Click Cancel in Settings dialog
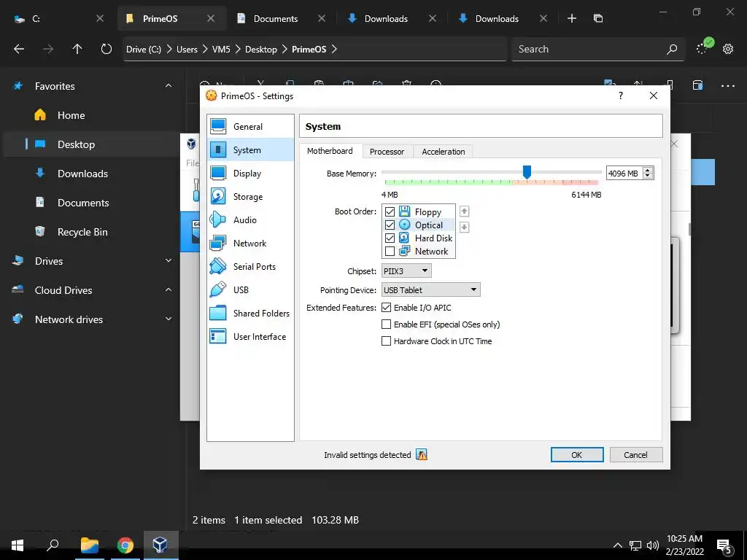747x560 pixels. (635, 455)
